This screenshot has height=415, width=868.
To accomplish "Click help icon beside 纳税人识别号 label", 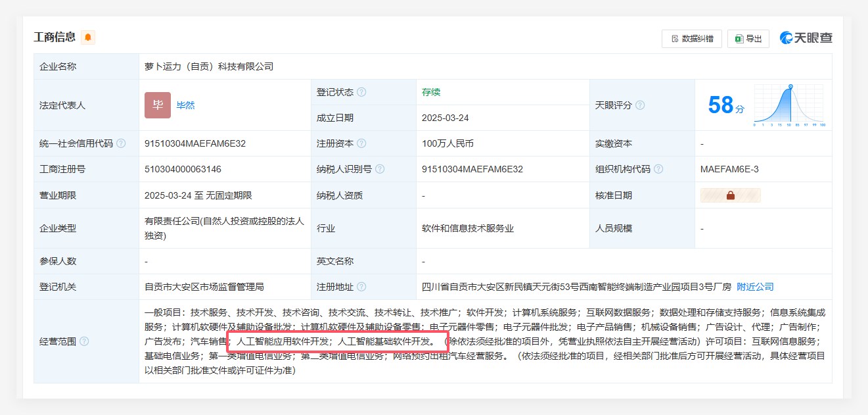I will tap(380, 169).
